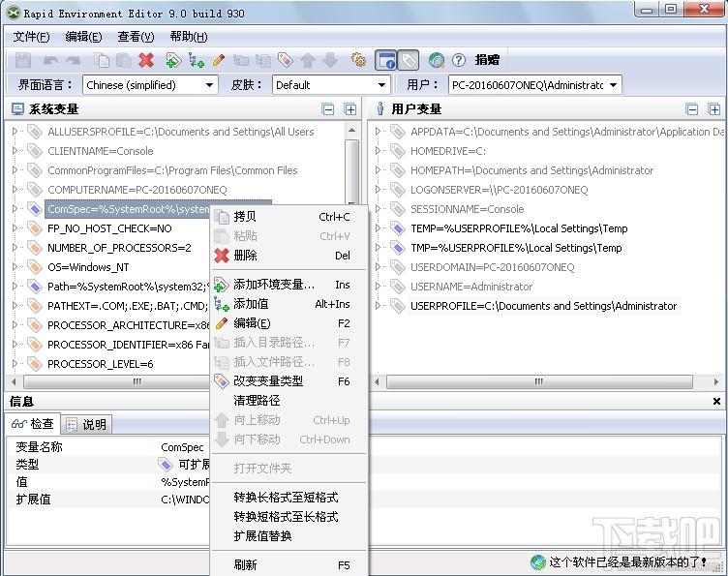Click the Add variable toolbar icon
Viewport: 728px width, 576px height.
click(x=172, y=60)
